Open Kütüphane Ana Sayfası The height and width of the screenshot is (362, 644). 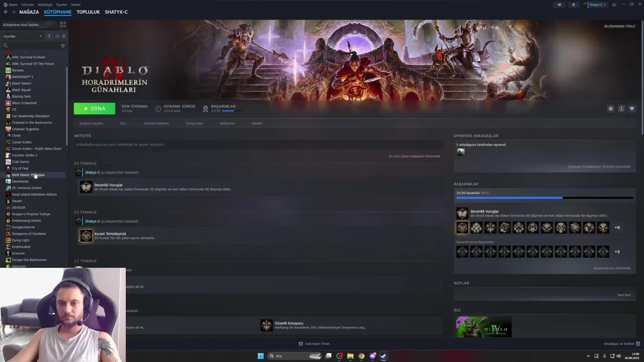pos(29,25)
